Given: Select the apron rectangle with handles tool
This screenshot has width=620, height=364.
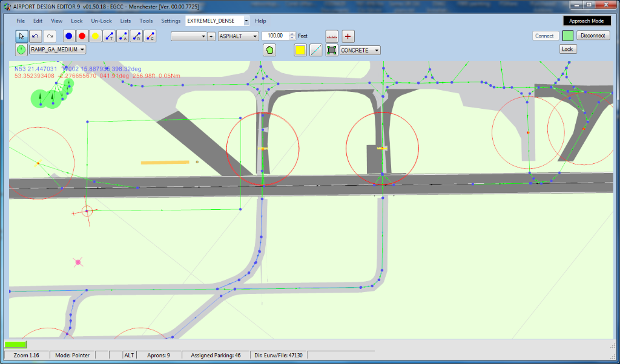Looking at the screenshot, I should [332, 50].
